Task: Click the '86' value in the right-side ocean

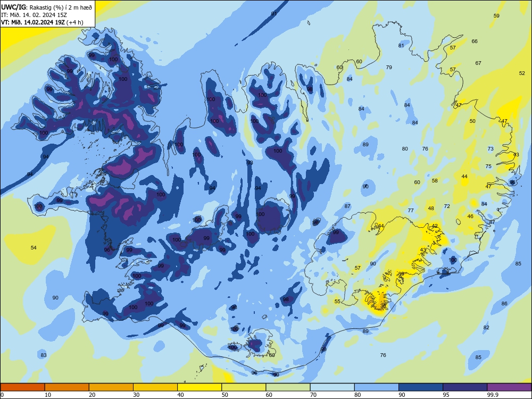Action: pyautogui.click(x=504, y=303)
